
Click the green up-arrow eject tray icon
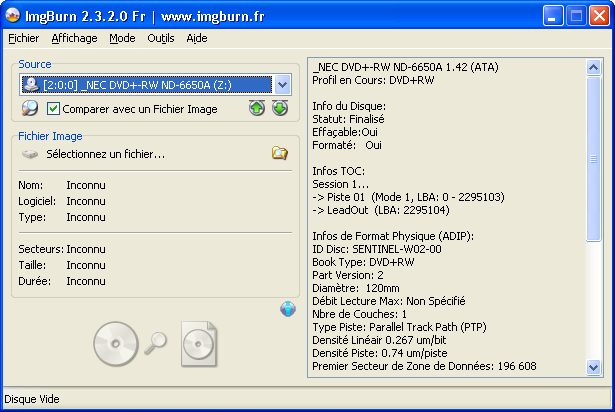(x=257, y=108)
